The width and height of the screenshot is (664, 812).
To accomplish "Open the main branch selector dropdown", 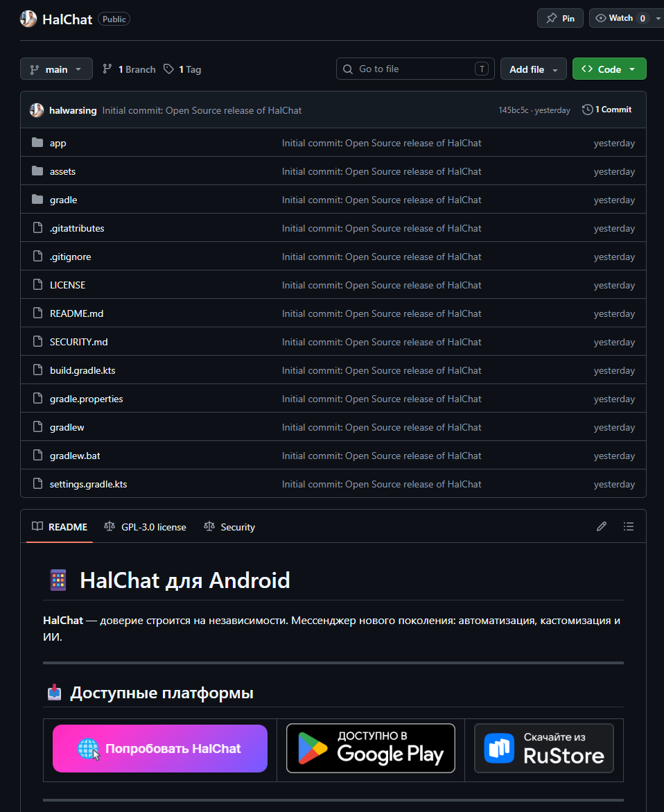I will [x=56, y=69].
